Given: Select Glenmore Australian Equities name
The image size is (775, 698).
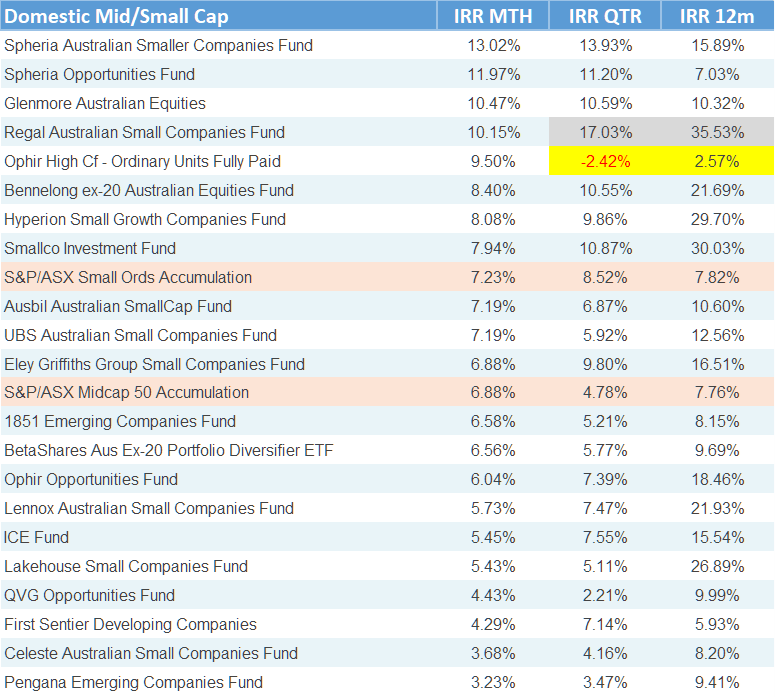Looking at the screenshot, I should coord(105,103).
